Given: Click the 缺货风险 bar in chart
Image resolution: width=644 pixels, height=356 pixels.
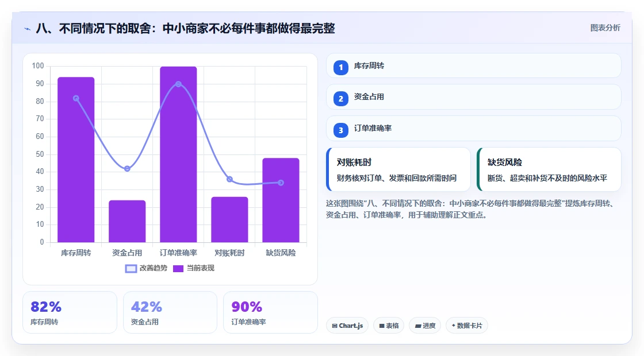Looking at the screenshot, I should tap(281, 200).
